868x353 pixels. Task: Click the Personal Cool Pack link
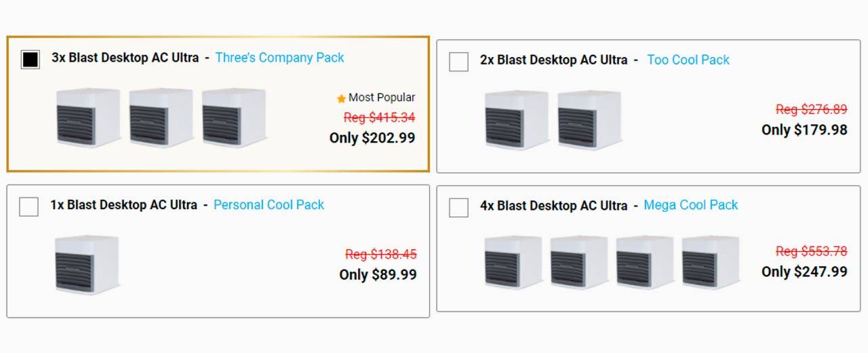click(269, 204)
